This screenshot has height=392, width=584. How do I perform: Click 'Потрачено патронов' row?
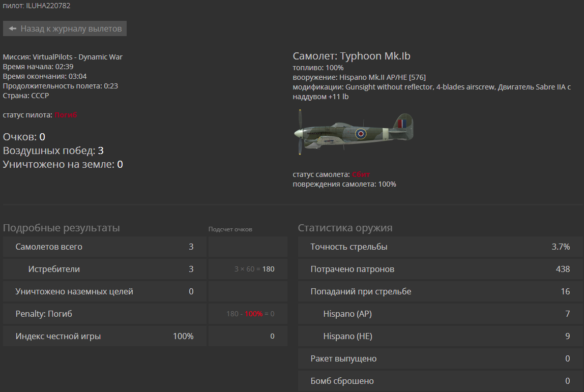coord(440,269)
